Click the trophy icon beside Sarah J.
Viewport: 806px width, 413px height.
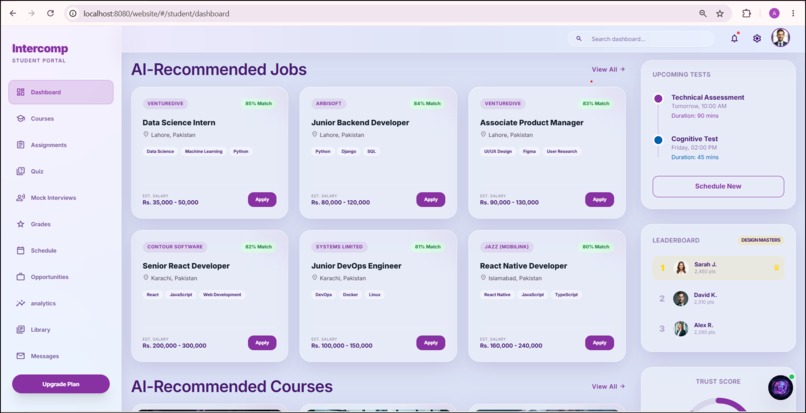point(776,267)
